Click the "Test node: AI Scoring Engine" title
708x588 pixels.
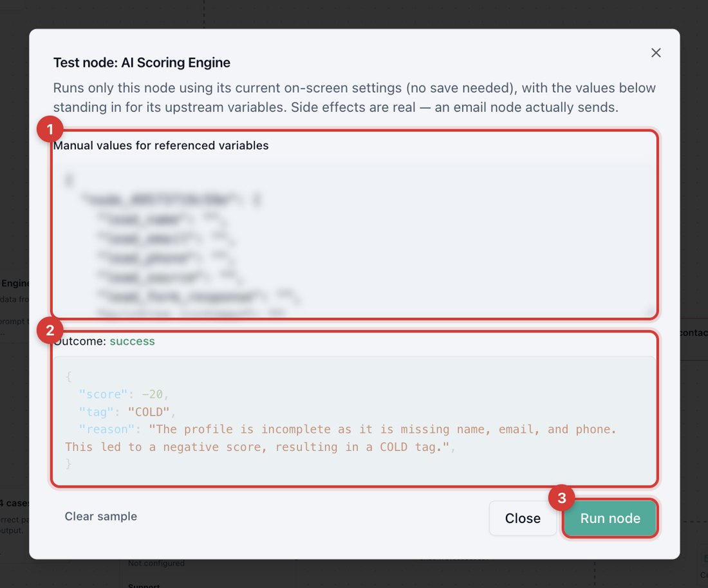(142, 62)
